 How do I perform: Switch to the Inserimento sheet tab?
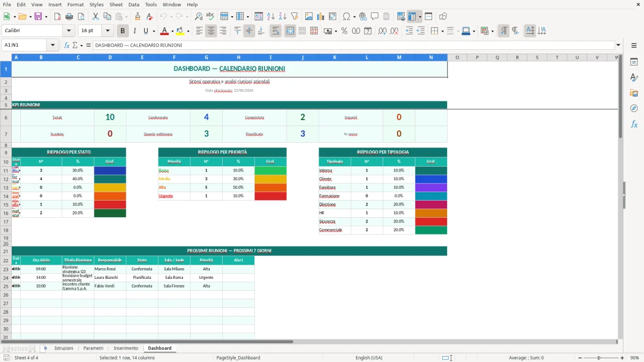pos(126,348)
